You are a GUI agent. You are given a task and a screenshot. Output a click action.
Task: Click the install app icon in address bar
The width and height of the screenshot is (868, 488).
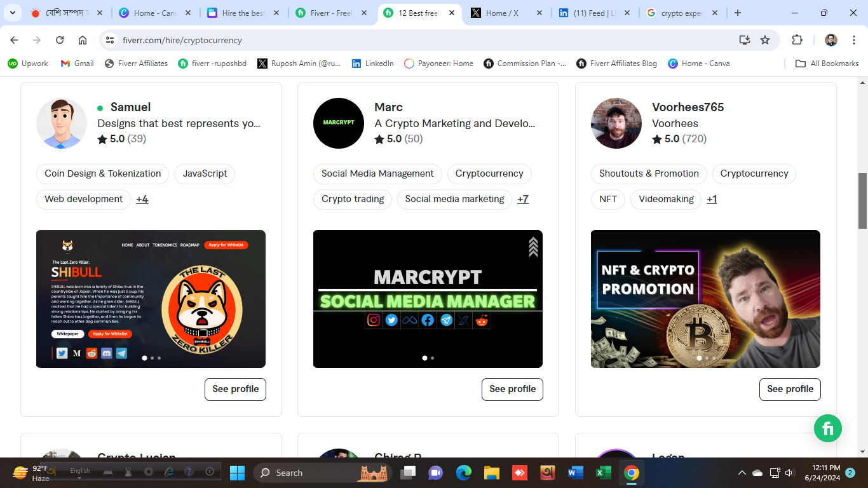745,40
